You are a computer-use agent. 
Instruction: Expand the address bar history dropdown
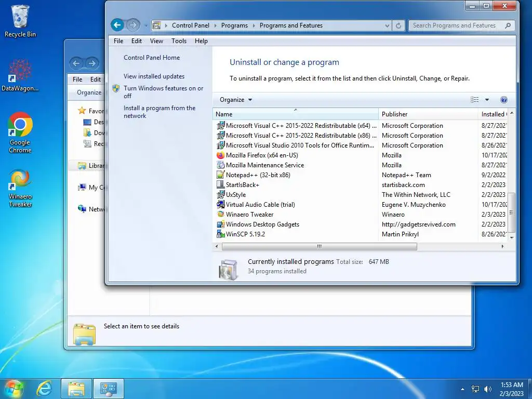click(x=387, y=25)
